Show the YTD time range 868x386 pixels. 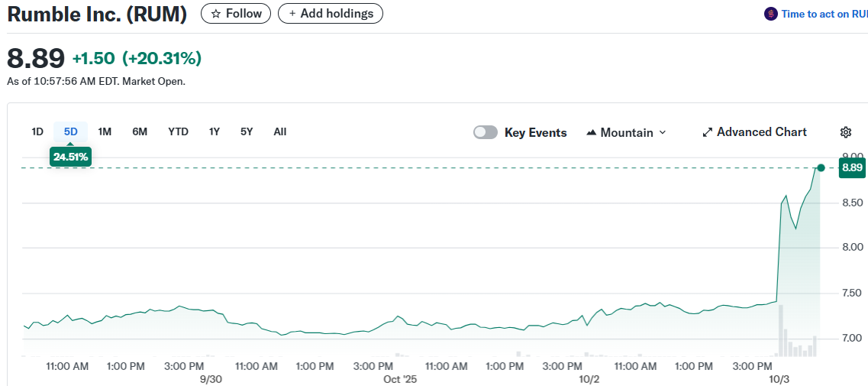point(178,131)
